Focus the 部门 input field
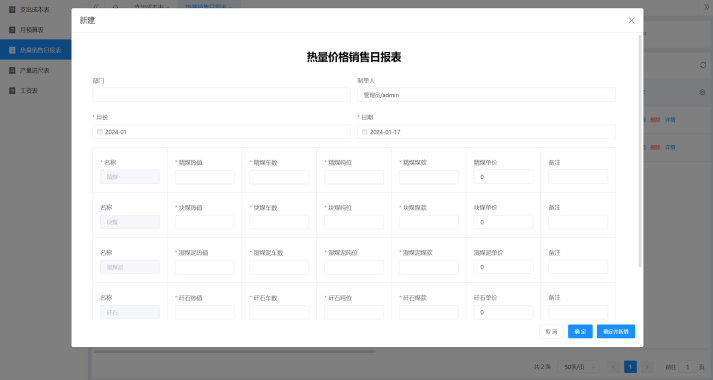 point(221,95)
